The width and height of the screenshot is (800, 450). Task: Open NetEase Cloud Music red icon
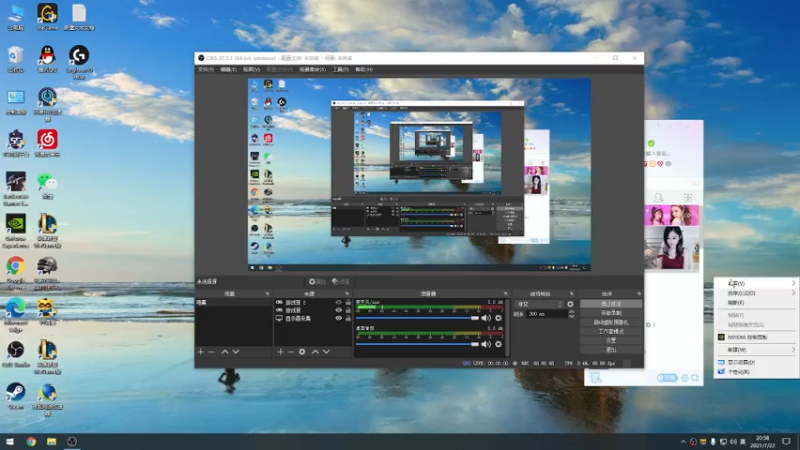tap(47, 142)
